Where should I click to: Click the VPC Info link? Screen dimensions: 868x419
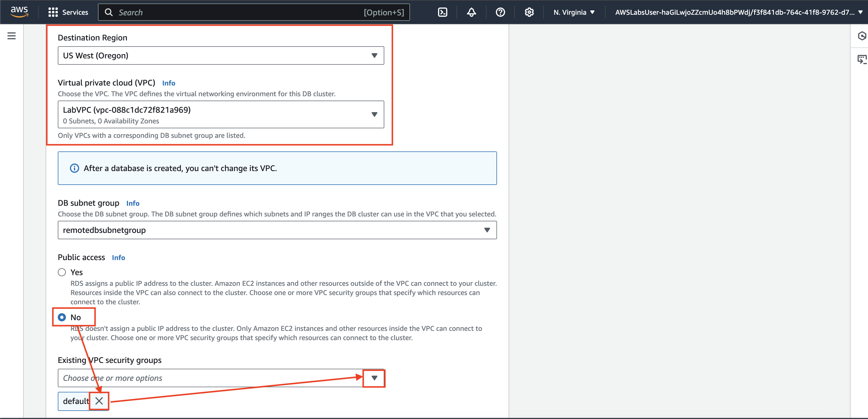click(x=168, y=83)
